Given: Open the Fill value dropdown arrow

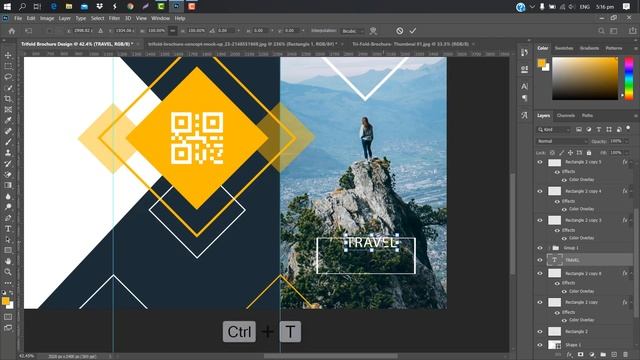Looking at the screenshot, I should click(627, 153).
